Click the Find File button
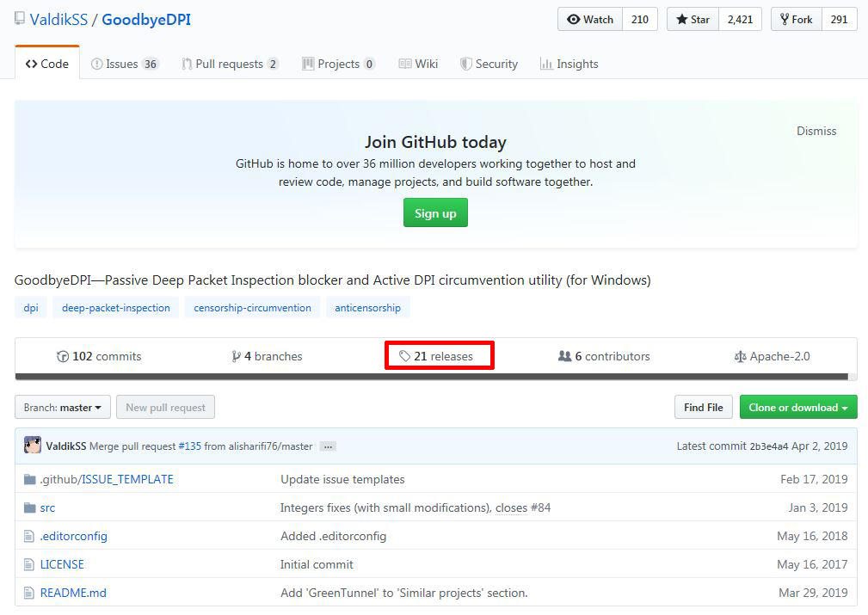The width and height of the screenshot is (868, 615). (703, 408)
